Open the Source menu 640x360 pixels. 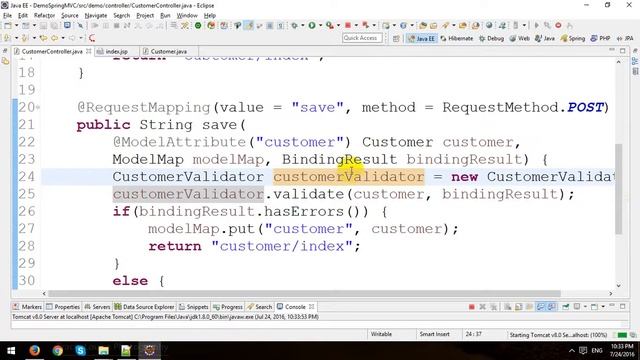click(70, 16)
